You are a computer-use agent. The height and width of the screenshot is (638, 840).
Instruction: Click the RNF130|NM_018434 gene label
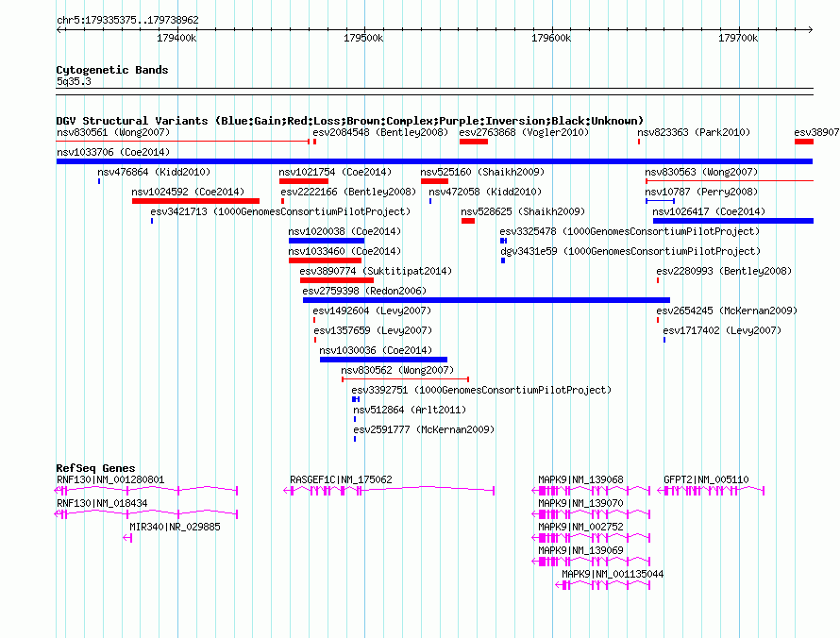(102, 503)
